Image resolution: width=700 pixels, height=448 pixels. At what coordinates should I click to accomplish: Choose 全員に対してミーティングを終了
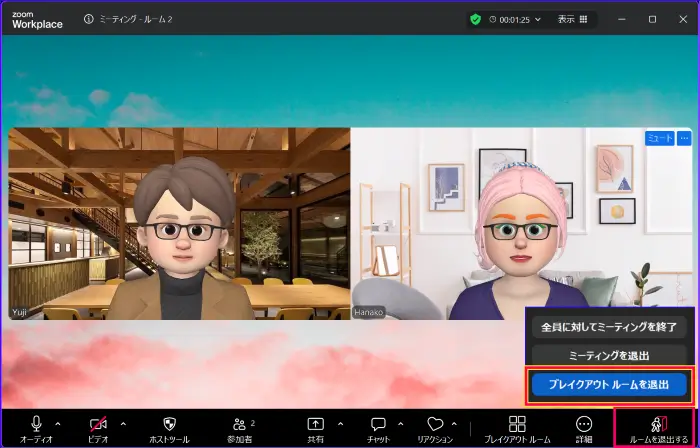609,327
